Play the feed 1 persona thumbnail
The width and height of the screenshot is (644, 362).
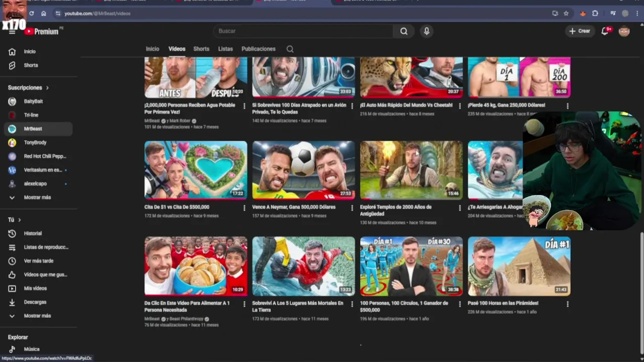click(x=196, y=266)
